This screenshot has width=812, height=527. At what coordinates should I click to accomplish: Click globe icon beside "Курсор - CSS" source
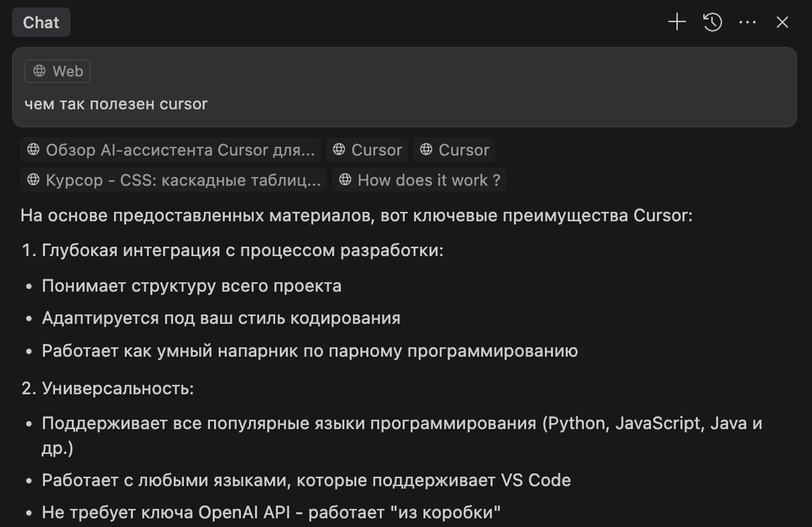[x=33, y=180]
